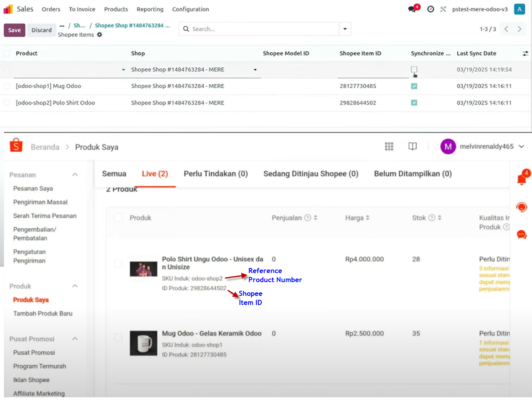
Task: Click the Discard button
Action: coord(42,30)
